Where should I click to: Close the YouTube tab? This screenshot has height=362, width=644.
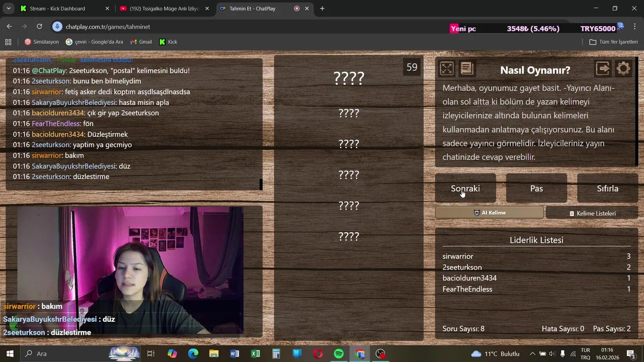[207, 9]
